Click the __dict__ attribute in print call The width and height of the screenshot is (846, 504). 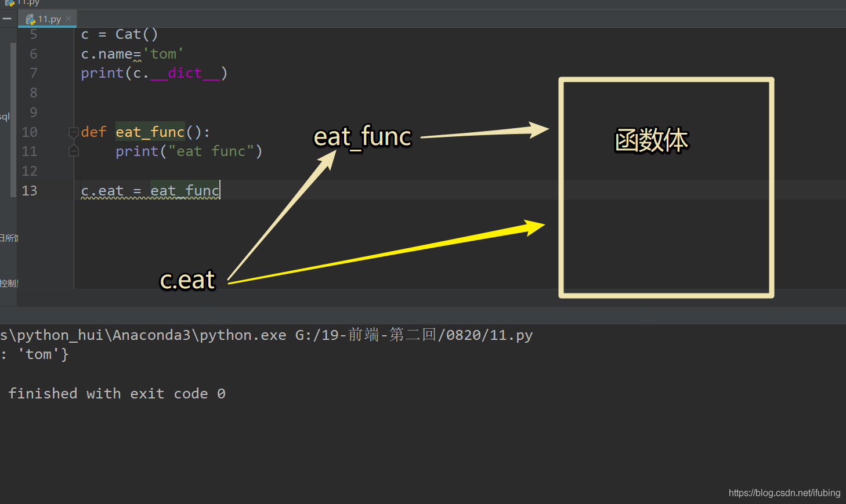185,73
